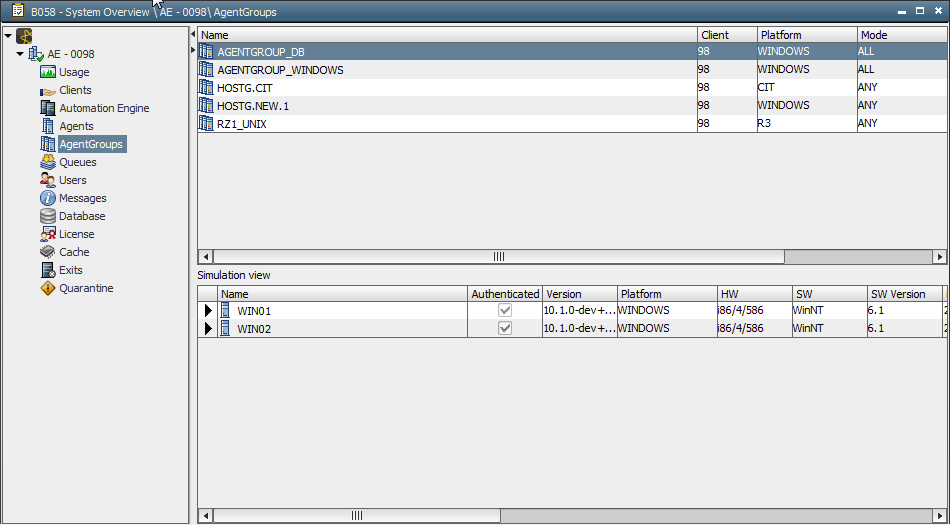
Task: Expand the WIN01 row arrow
Action: click(208, 311)
